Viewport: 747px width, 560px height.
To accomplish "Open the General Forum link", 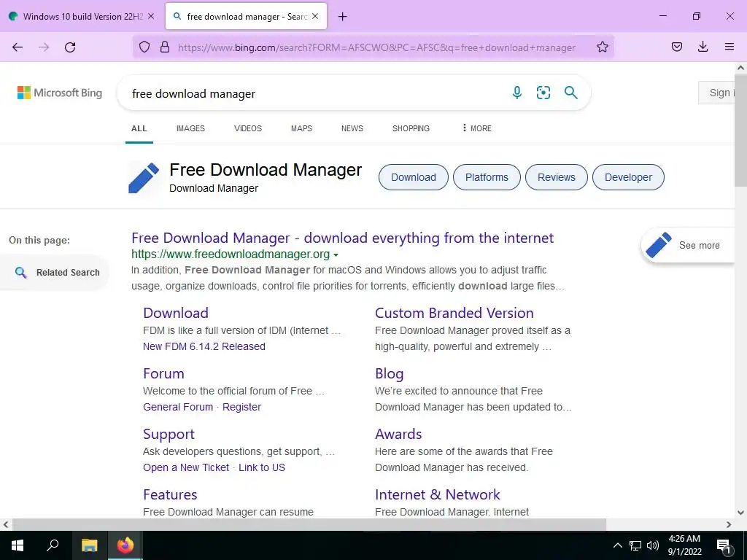I will pos(178,407).
